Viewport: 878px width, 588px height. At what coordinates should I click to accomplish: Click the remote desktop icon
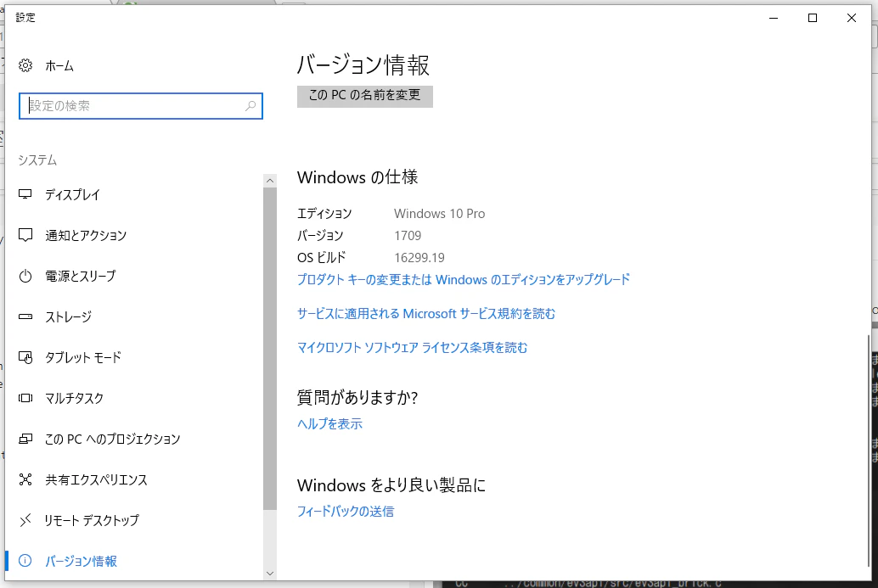tap(25, 520)
